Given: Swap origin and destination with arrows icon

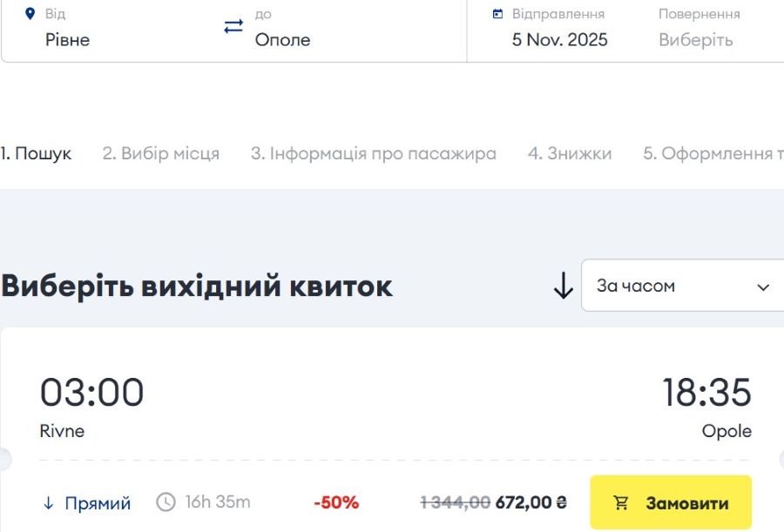Looking at the screenshot, I should point(233,26).
